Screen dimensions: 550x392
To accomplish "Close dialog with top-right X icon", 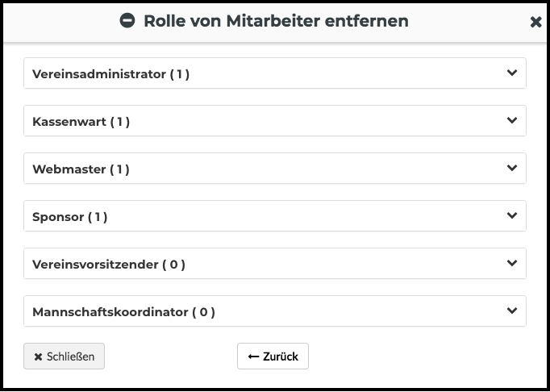I will click(x=535, y=22).
